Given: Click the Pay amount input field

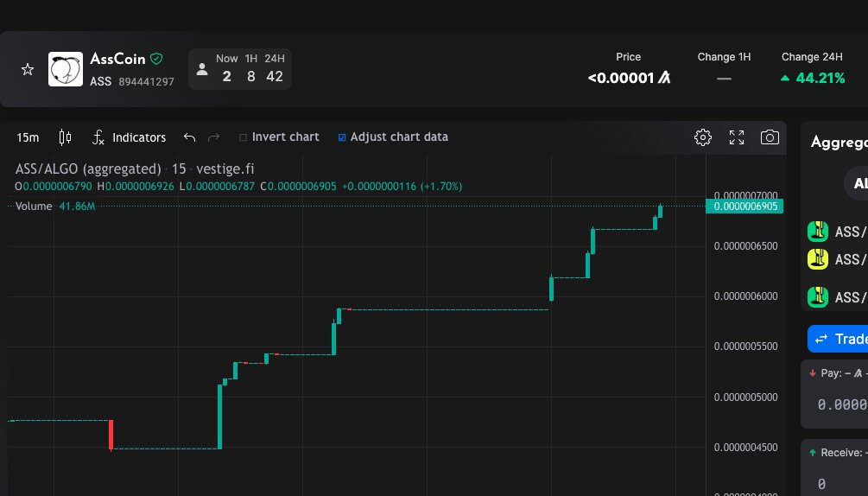Looking at the screenshot, I should (x=841, y=404).
